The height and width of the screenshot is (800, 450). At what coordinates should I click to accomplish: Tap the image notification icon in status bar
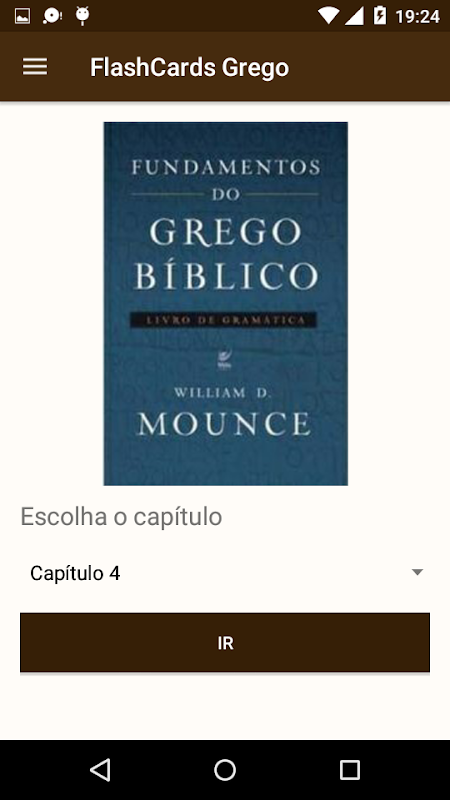point(22,16)
